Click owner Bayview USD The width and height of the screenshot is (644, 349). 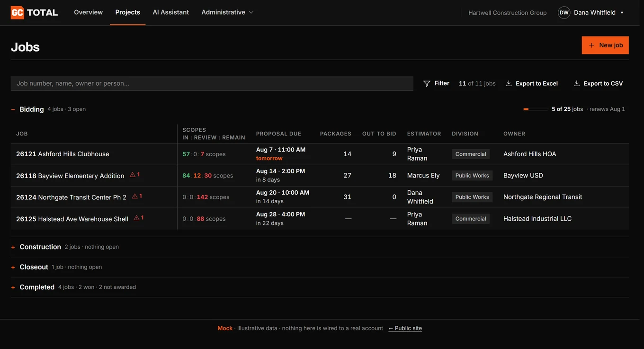point(523,175)
